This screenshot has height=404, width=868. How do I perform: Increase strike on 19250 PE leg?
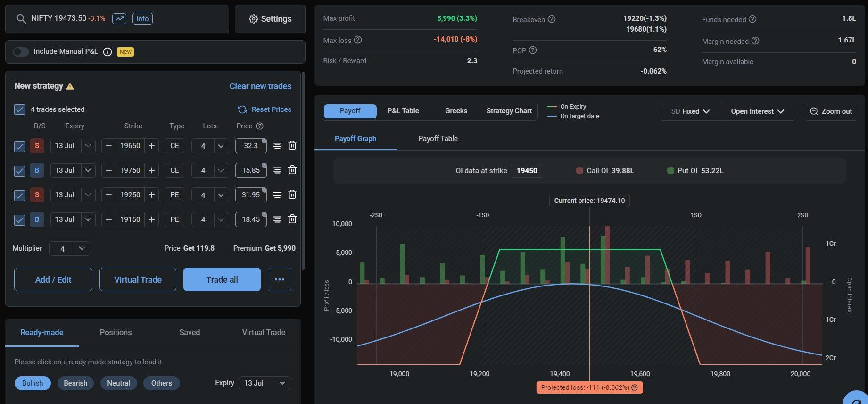pyautogui.click(x=151, y=195)
